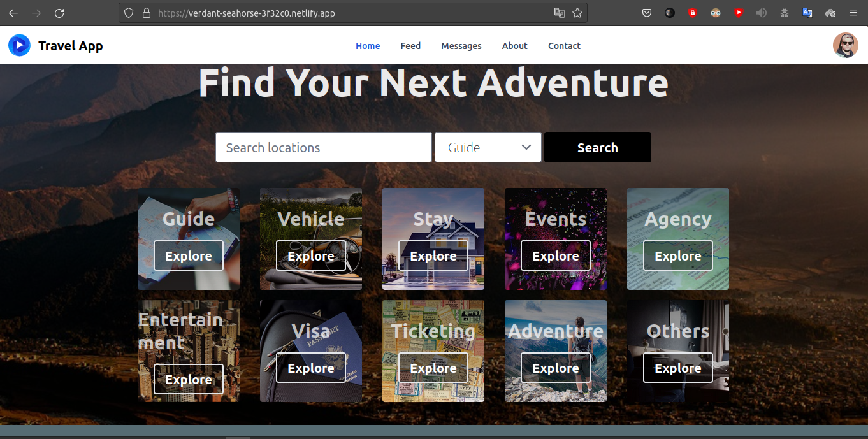This screenshot has width=868, height=439.
Task: Focus the Search locations field
Action: [x=324, y=147]
